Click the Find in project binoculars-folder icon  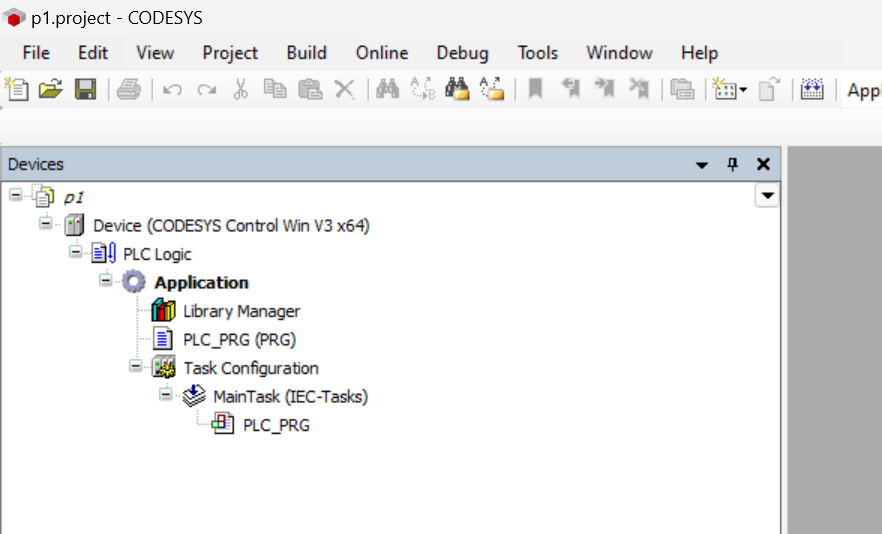(x=457, y=89)
